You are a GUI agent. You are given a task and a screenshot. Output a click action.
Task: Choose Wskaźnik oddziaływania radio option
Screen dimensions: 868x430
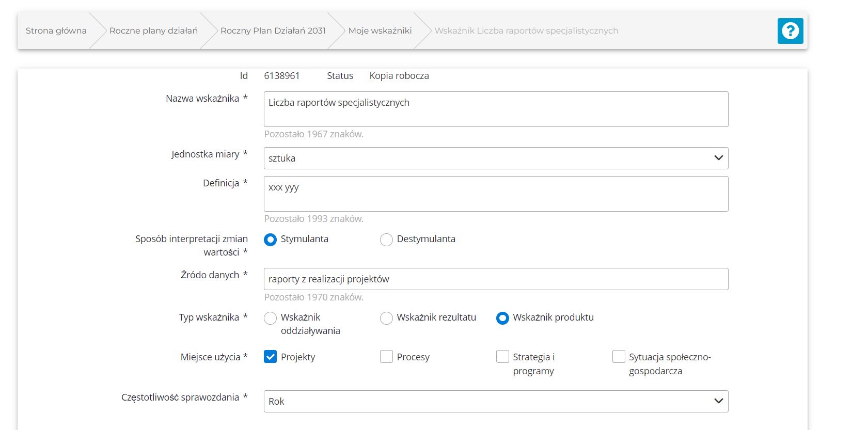coord(270,318)
